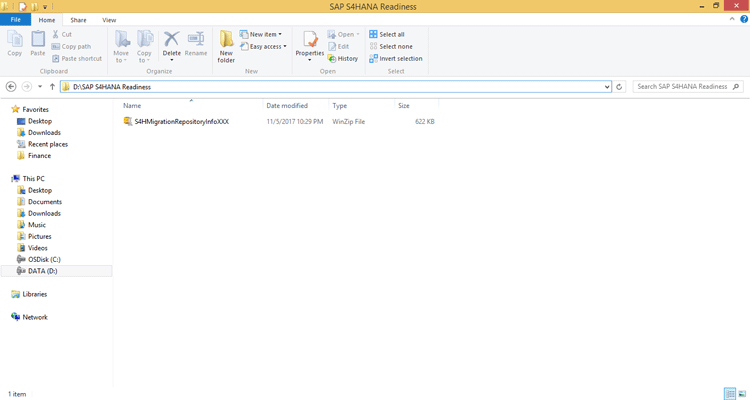Image resolution: width=750 pixels, height=400 pixels.
Task: Open Recent places in Favorites
Action: pyautogui.click(x=43, y=144)
